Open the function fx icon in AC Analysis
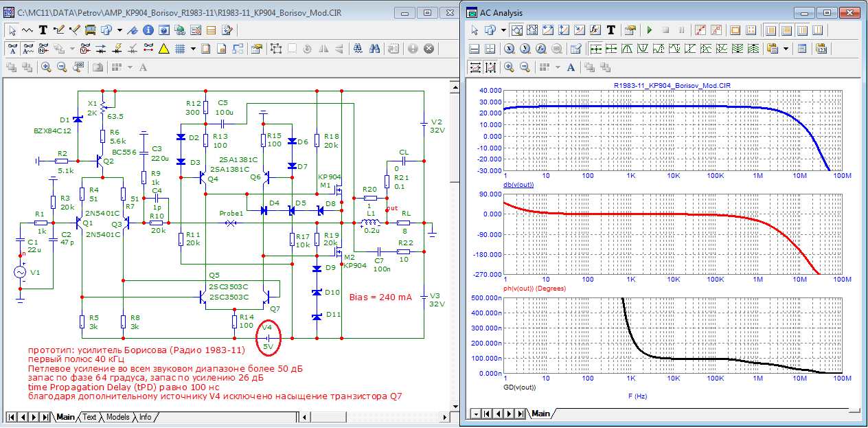 [x=595, y=30]
